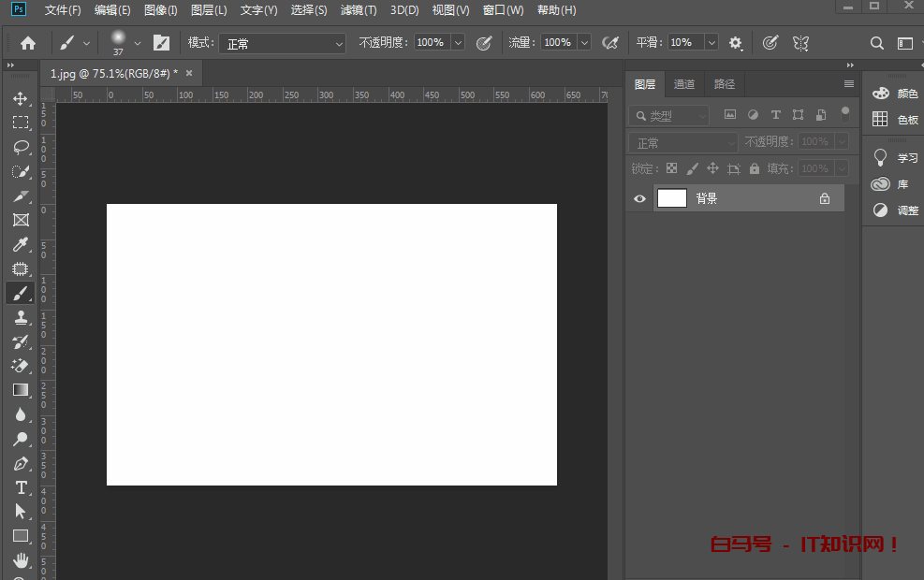Hide the 背景 layer with eye icon
This screenshot has height=580, width=924.
pos(640,198)
